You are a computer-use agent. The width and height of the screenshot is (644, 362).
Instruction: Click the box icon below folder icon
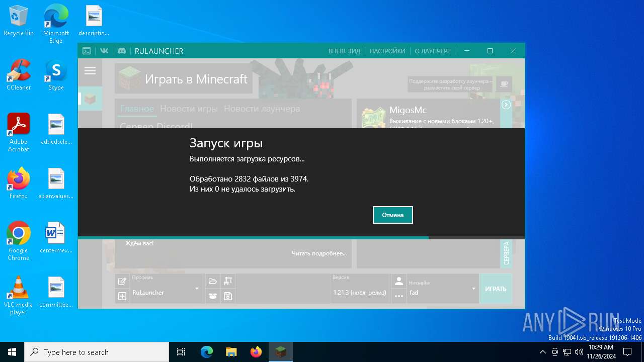pyautogui.click(x=213, y=296)
